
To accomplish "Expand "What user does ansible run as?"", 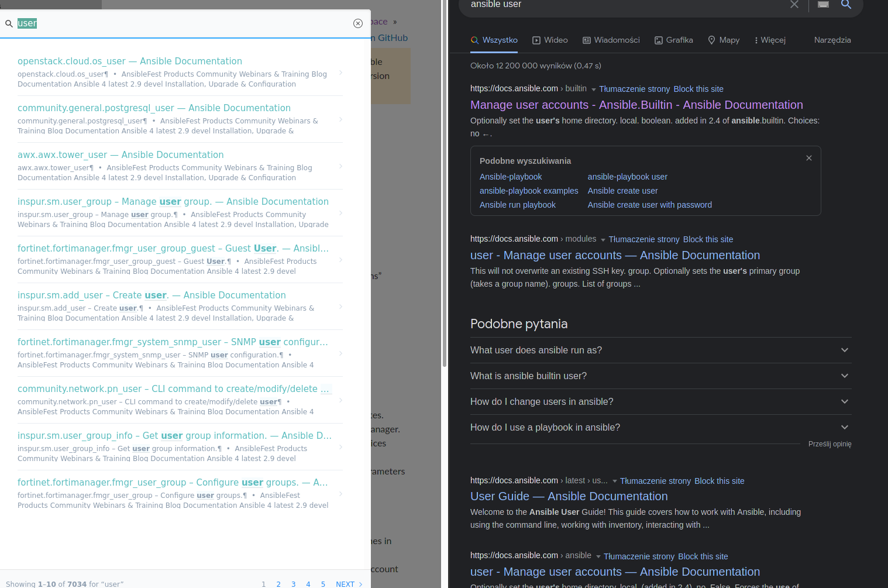I will (x=660, y=350).
